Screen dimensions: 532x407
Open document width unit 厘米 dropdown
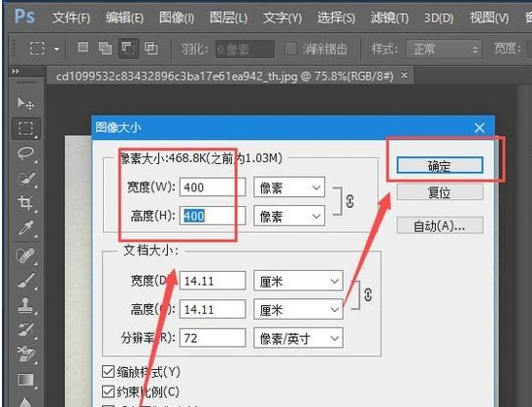tap(298, 281)
